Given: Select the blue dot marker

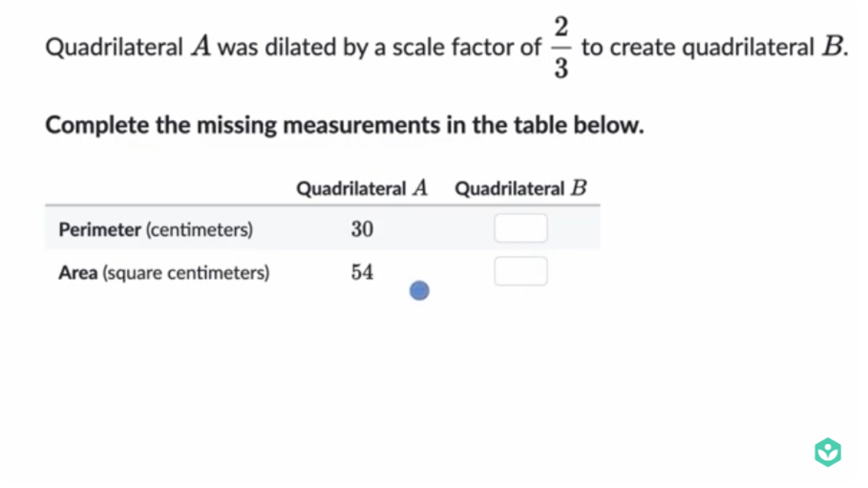Looking at the screenshot, I should point(419,290).
